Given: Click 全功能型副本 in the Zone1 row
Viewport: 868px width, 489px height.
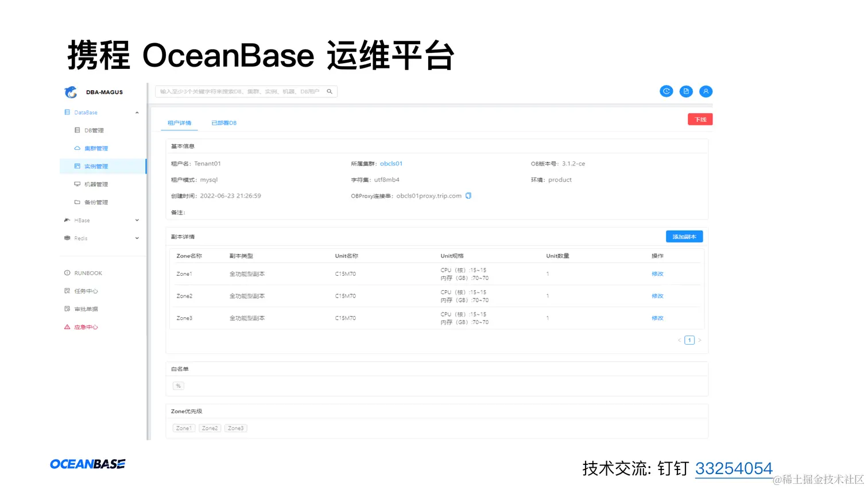Looking at the screenshot, I should coord(247,274).
